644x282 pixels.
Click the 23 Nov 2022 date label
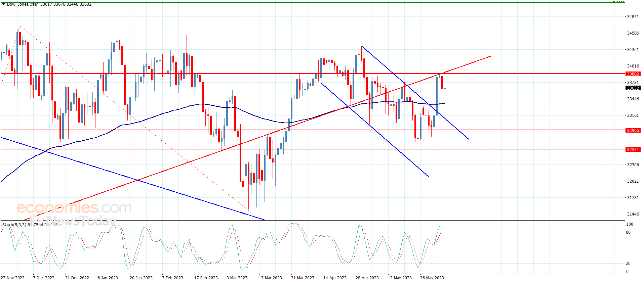13,278
